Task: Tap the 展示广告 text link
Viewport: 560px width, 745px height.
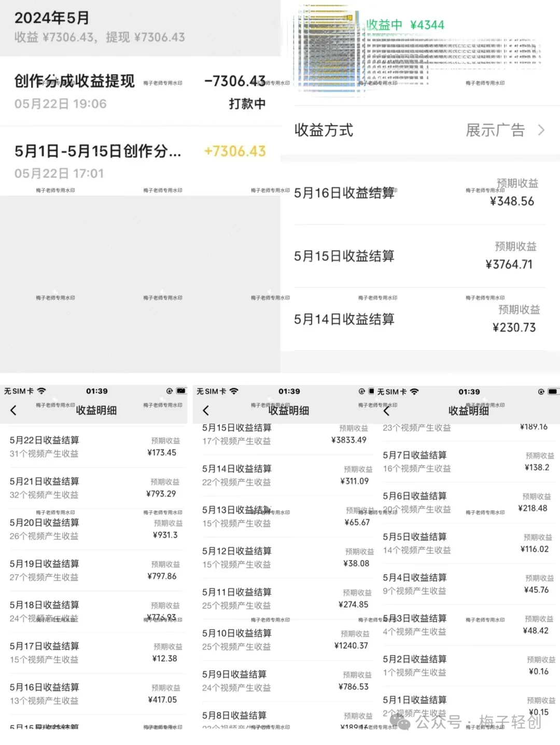Action: (495, 130)
